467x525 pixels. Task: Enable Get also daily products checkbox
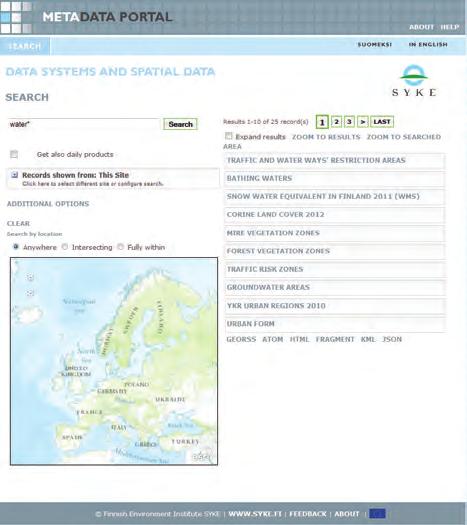click(x=14, y=154)
